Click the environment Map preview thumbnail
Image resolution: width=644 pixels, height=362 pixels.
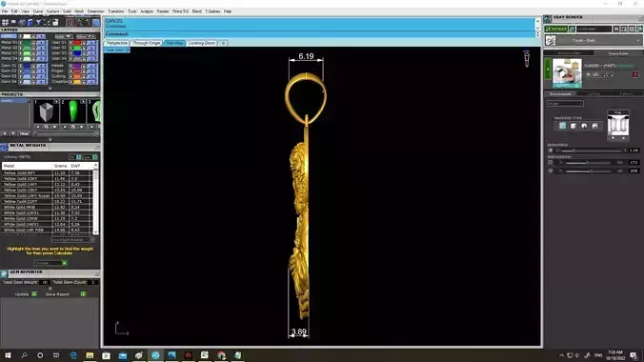point(617,126)
